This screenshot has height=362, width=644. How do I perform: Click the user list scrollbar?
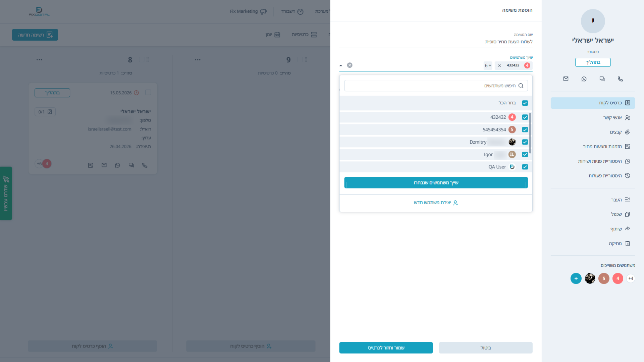(x=530, y=133)
